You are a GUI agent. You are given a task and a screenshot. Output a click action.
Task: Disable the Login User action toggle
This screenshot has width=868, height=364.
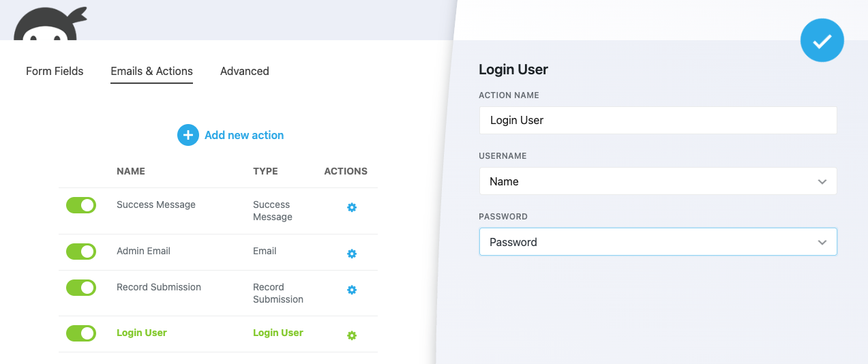81,333
